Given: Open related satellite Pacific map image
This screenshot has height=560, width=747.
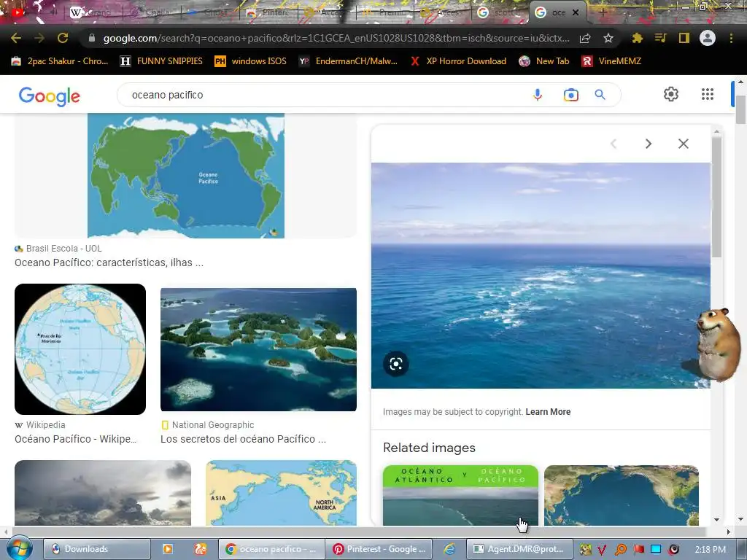Looking at the screenshot, I should [x=622, y=495].
